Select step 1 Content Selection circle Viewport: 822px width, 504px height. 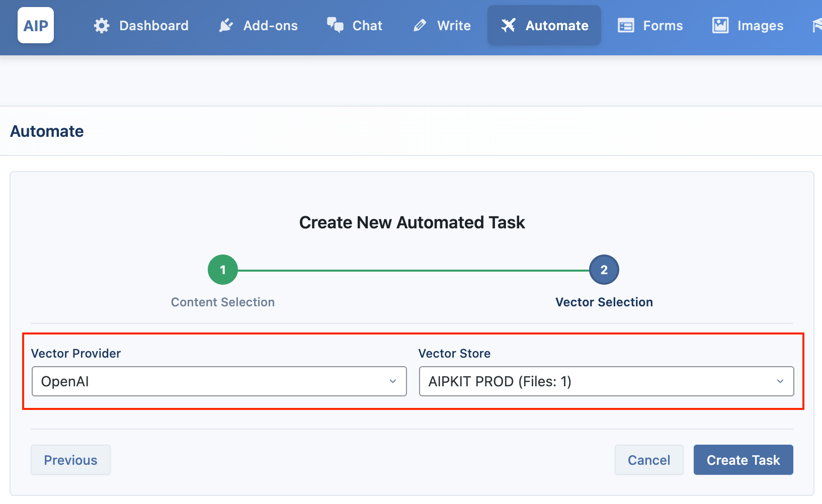click(223, 270)
